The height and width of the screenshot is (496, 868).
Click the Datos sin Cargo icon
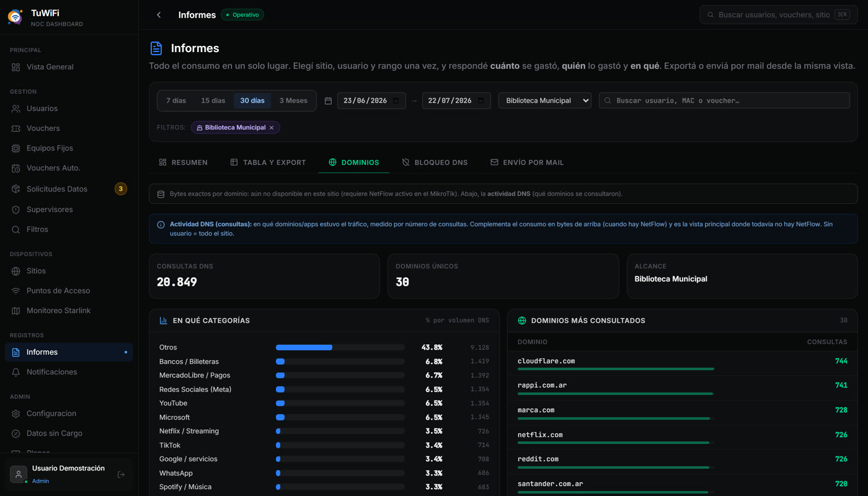click(x=16, y=433)
